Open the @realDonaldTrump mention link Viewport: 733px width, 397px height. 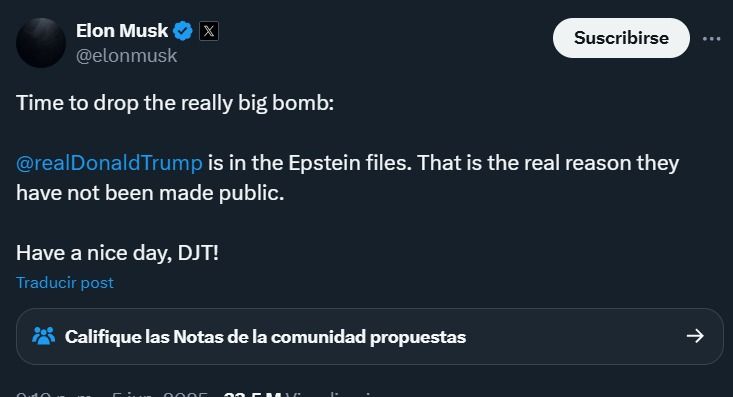pos(109,163)
